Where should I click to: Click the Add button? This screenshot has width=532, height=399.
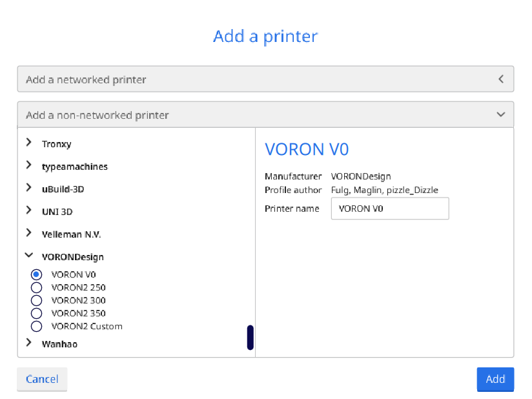coord(495,379)
